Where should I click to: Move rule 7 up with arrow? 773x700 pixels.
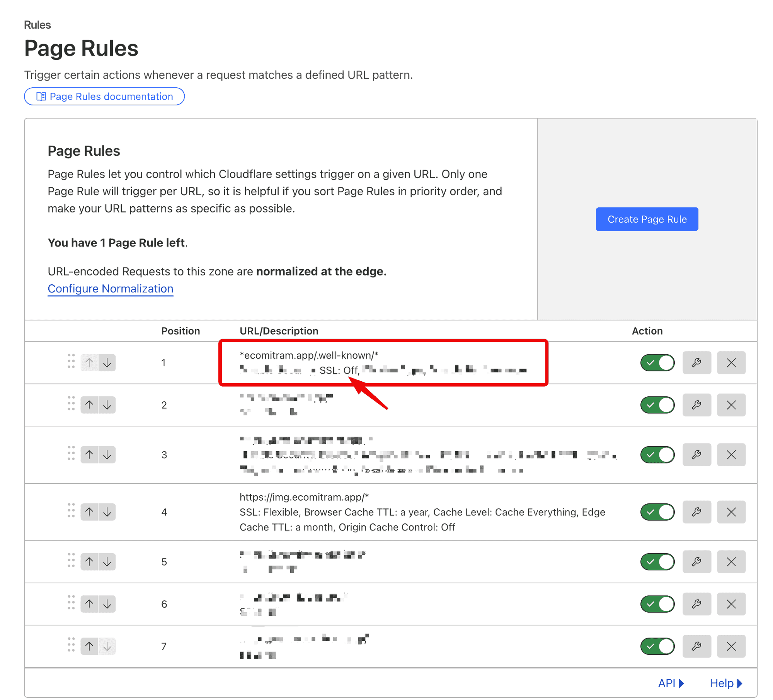(89, 646)
